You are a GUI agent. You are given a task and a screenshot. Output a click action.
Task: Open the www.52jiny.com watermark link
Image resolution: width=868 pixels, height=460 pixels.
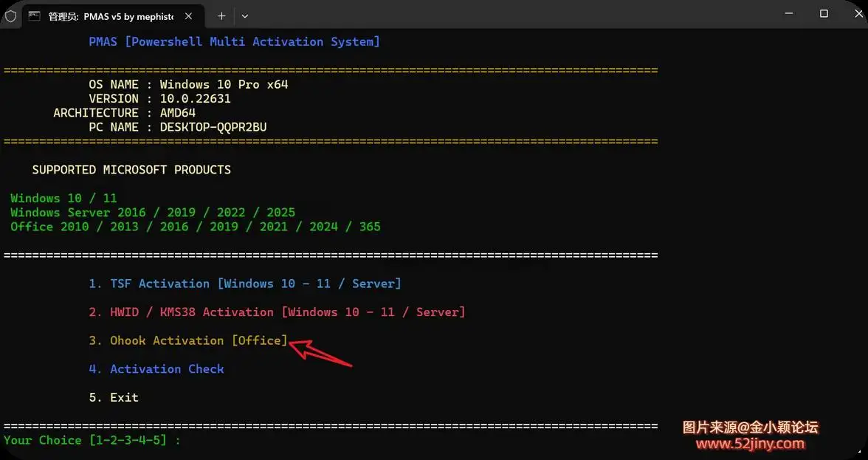click(x=750, y=444)
